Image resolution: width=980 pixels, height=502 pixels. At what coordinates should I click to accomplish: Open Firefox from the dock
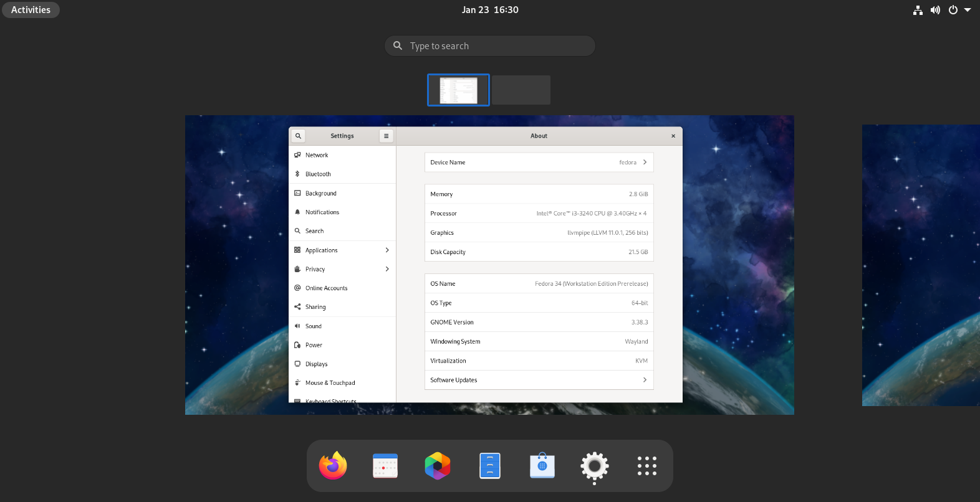click(333, 466)
